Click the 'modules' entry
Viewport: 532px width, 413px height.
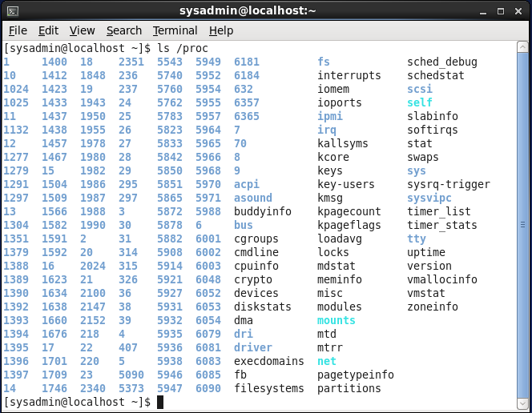coord(339,307)
